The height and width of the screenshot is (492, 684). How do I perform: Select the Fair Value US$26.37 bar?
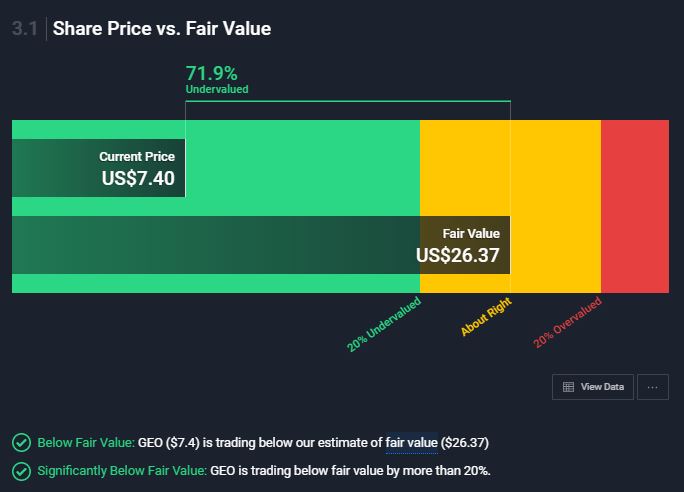tap(261, 244)
